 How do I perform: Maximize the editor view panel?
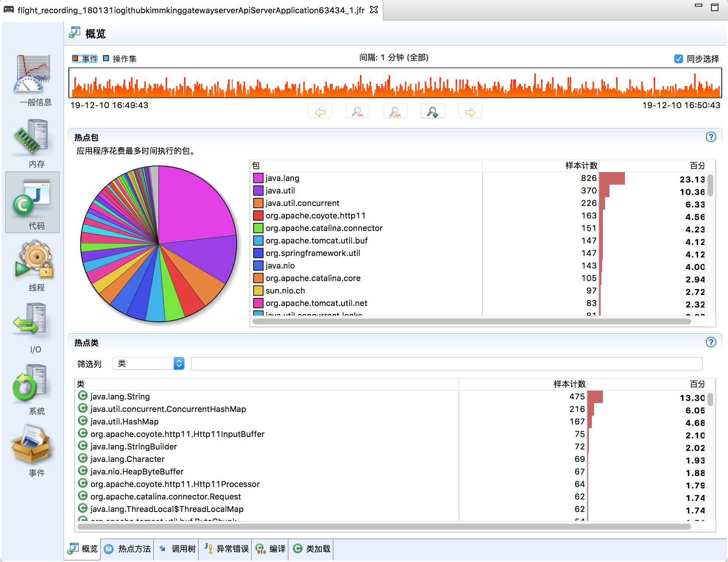714,7
